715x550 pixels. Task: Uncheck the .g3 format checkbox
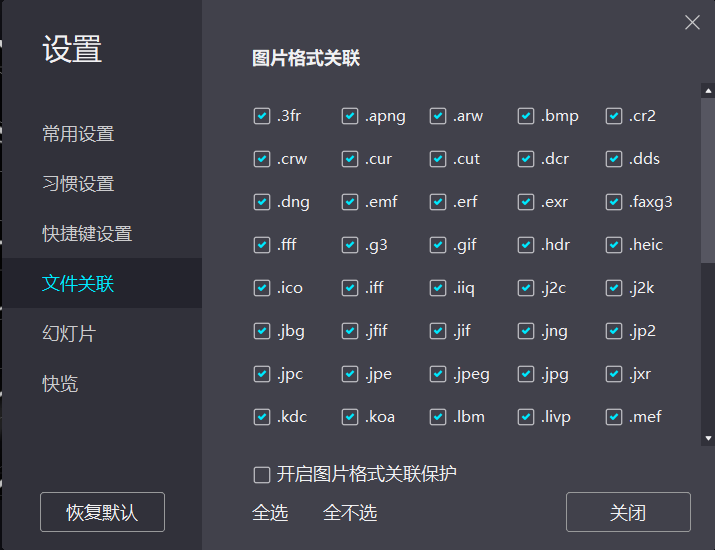[x=350, y=245]
